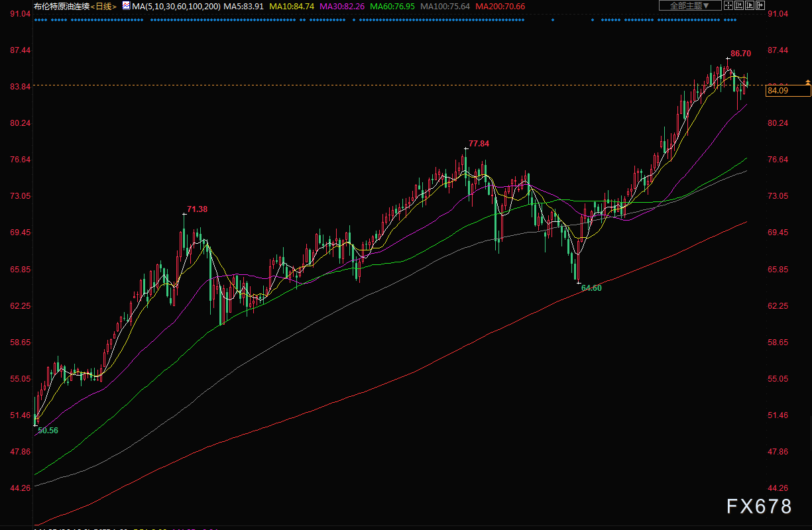
Task: Click the exit panel arrow icon
Action: (760, 5)
